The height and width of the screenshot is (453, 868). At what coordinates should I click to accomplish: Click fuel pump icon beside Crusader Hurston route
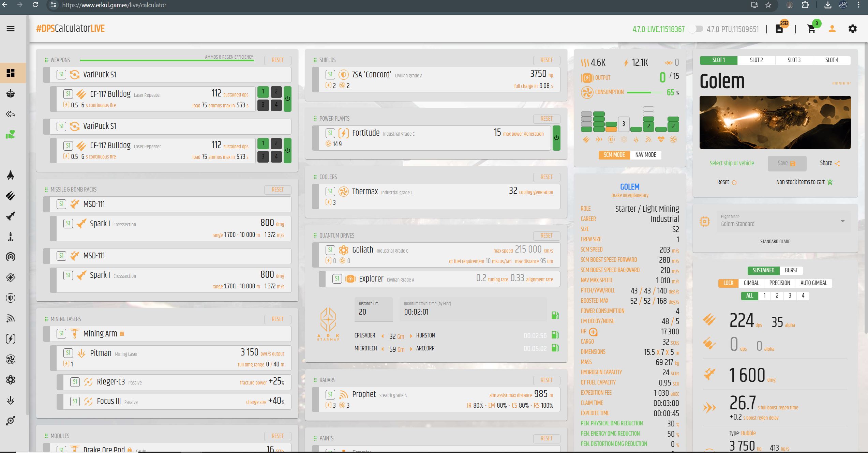click(x=555, y=335)
